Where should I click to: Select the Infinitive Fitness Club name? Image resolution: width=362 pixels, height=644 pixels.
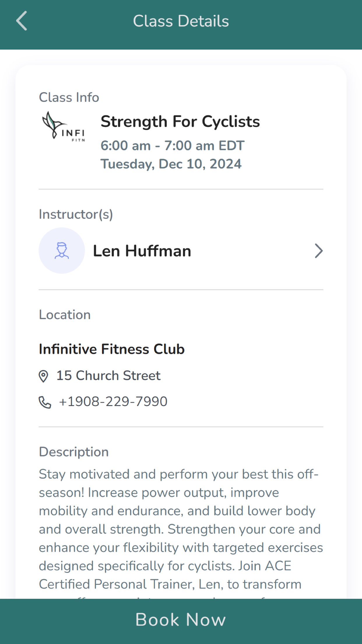112,349
